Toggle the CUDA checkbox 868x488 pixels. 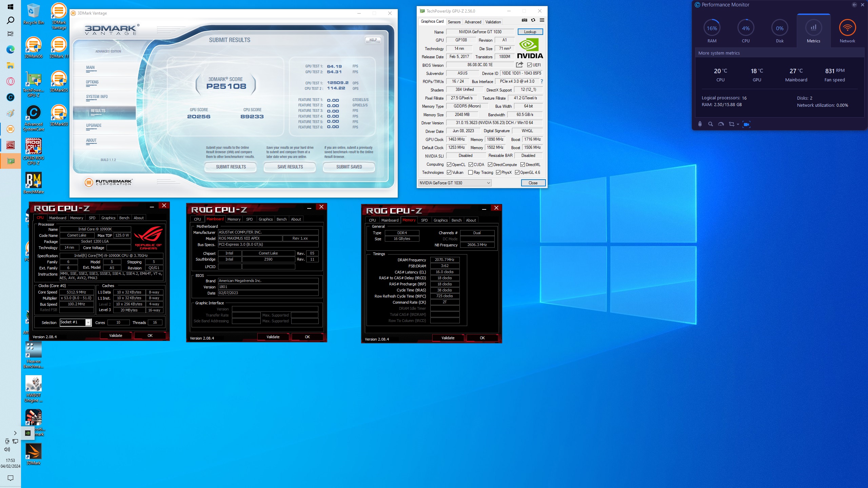pos(471,165)
